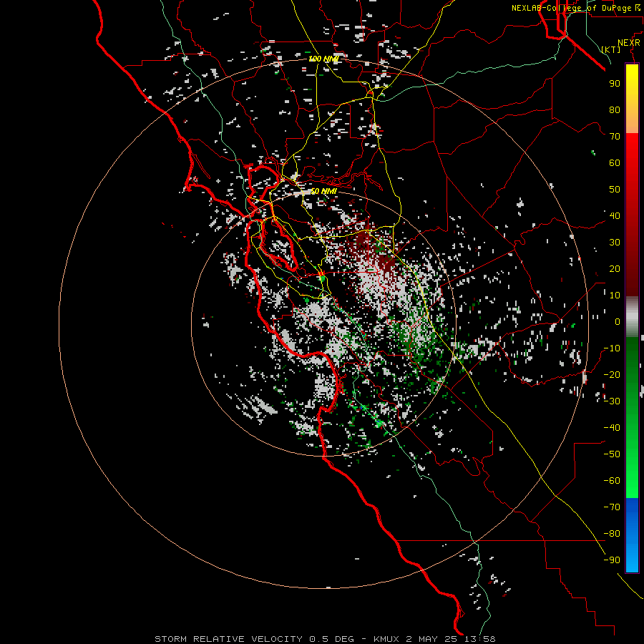Click the -50 value on the velocity scale
Image resolution: width=644 pixels, height=644 pixels.
612,454
